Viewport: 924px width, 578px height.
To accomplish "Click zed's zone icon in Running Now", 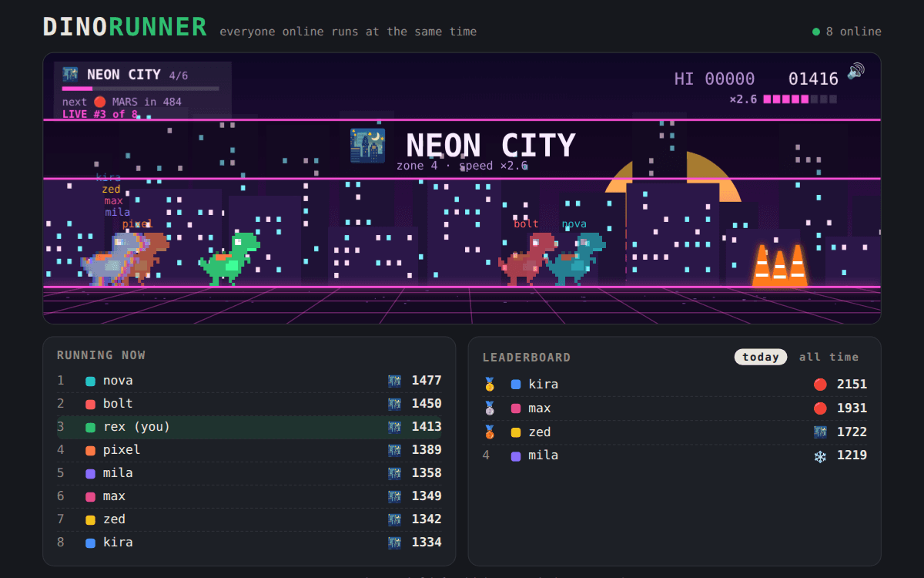I will pos(395,519).
